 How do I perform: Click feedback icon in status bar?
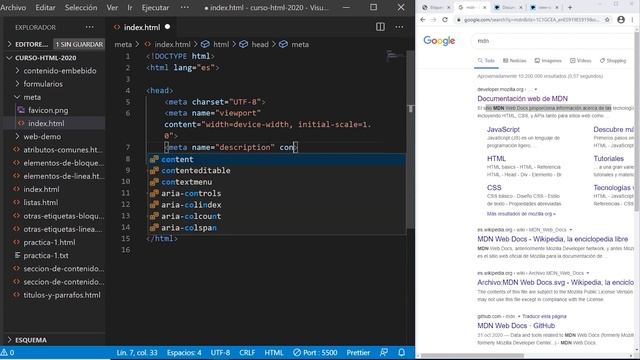[x=384, y=352]
